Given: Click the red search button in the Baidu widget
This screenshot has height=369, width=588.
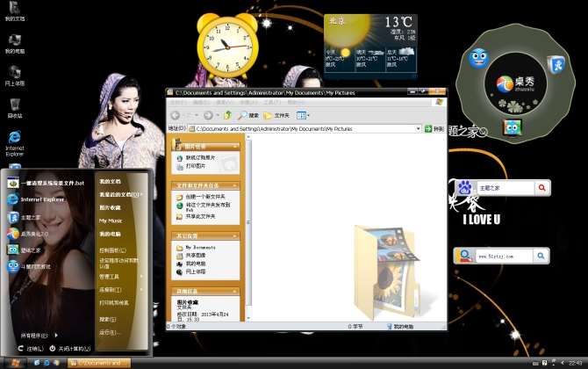Looking at the screenshot, I should pyautogui.click(x=541, y=188).
